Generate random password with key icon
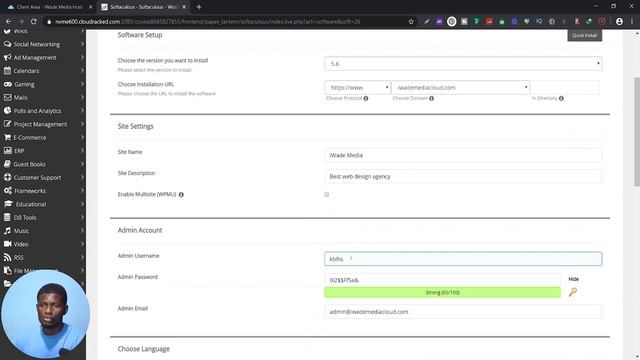The image size is (640, 360). click(x=573, y=292)
